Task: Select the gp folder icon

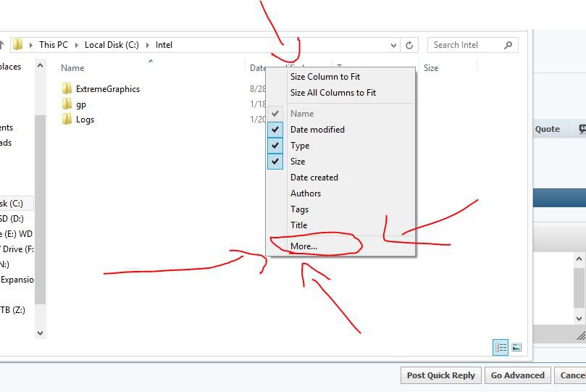Action: coord(67,104)
